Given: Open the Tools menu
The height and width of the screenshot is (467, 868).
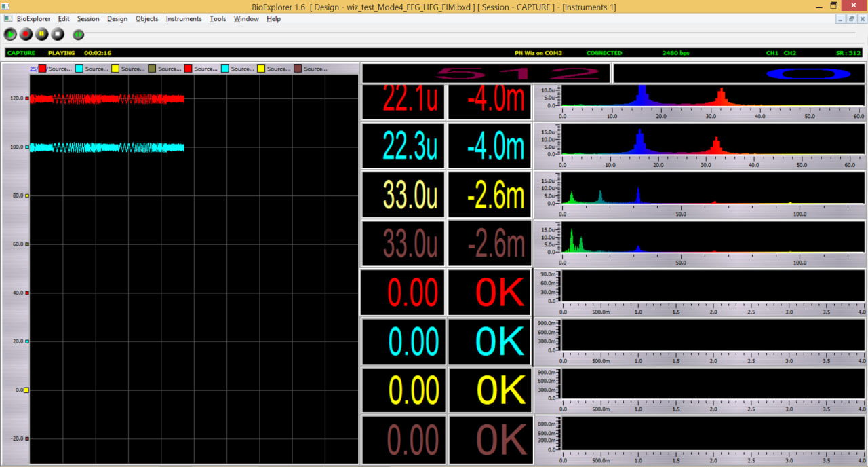Looking at the screenshot, I should point(218,19).
